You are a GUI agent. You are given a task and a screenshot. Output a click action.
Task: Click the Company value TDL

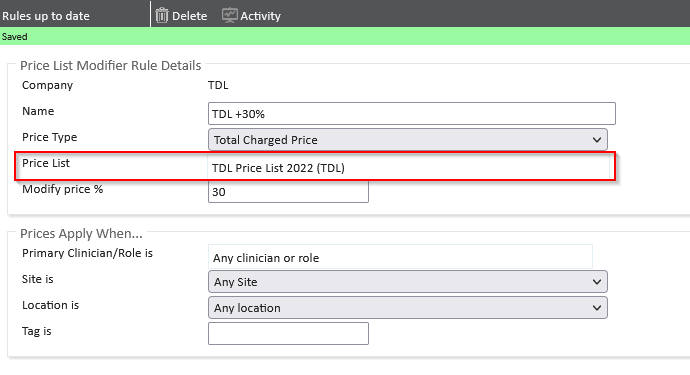pos(218,85)
